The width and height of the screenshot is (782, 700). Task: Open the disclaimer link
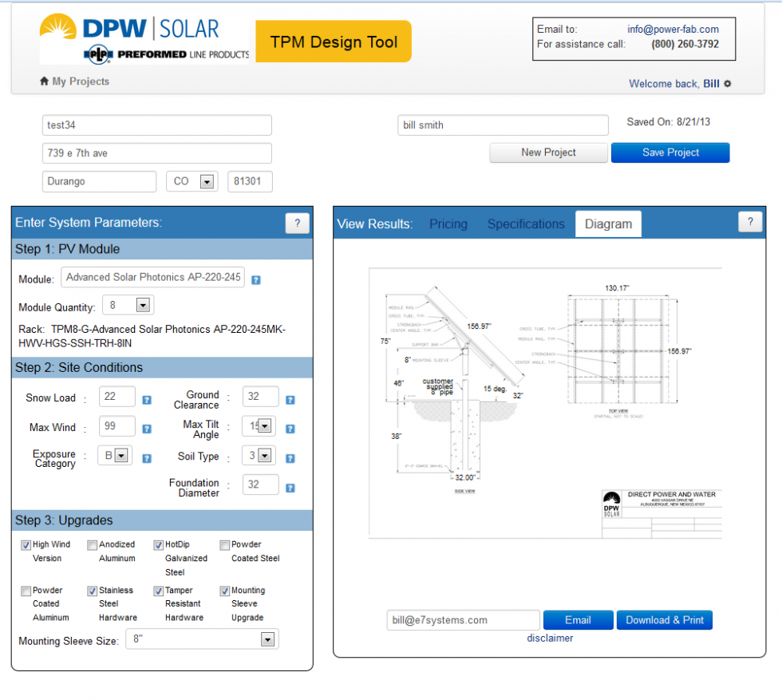click(x=550, y=638)
